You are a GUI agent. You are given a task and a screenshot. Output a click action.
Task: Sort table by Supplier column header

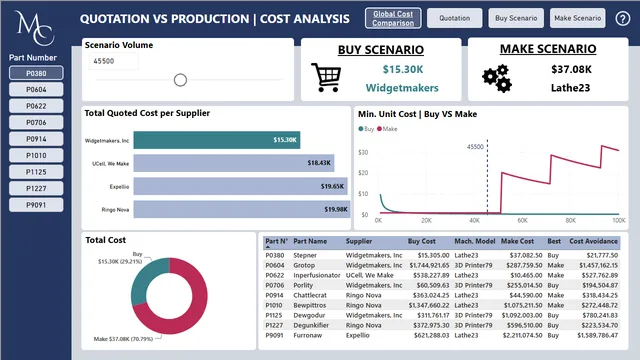click(x=358, y=241)
